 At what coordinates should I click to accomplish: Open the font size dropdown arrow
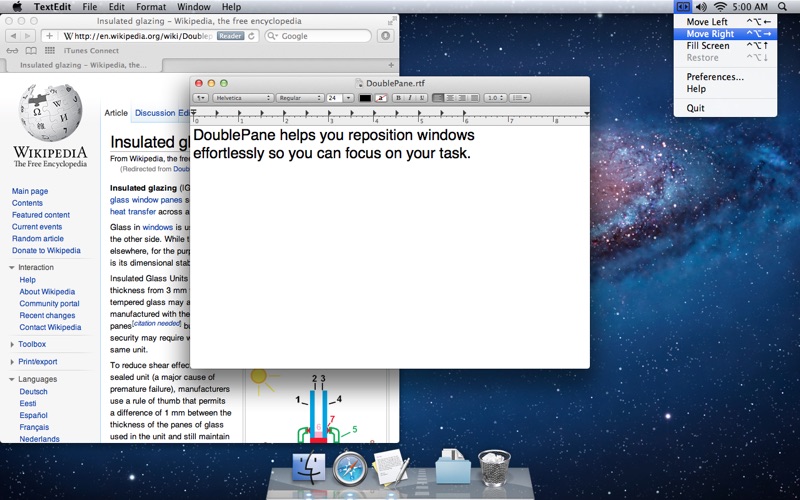click(348, 98)
